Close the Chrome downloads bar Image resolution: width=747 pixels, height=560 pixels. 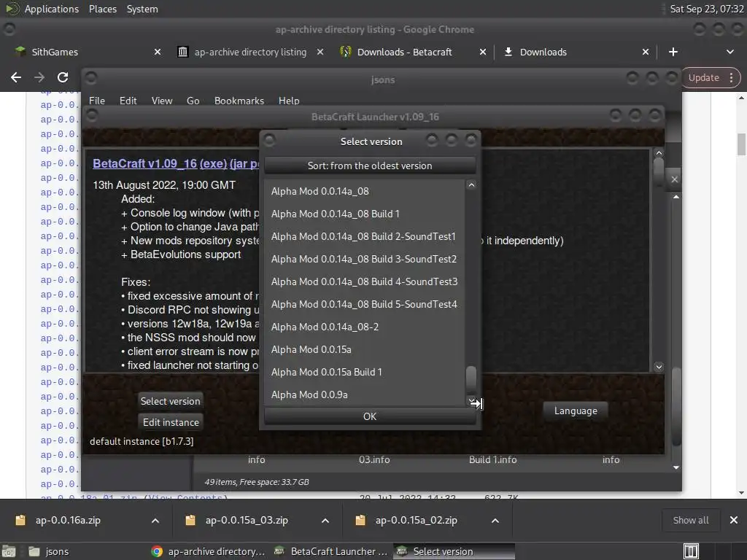click(x=734, y=521)
